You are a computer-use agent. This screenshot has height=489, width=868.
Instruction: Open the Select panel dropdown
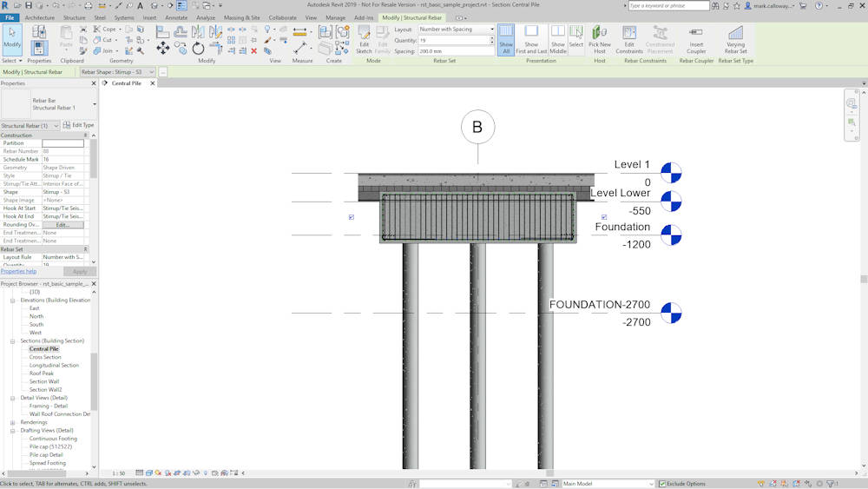click(11, 60)
